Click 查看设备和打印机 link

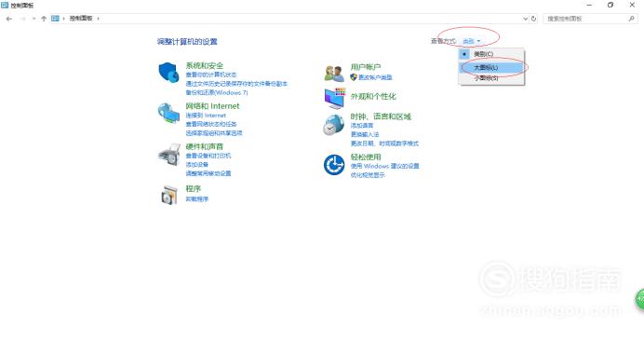coord(208,156)
